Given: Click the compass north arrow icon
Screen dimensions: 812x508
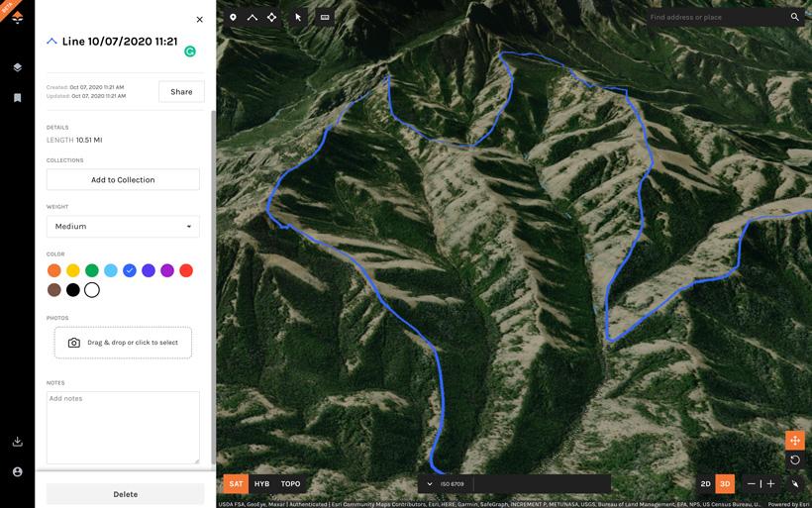Looking at the screenshot, I should pos(795,483).
